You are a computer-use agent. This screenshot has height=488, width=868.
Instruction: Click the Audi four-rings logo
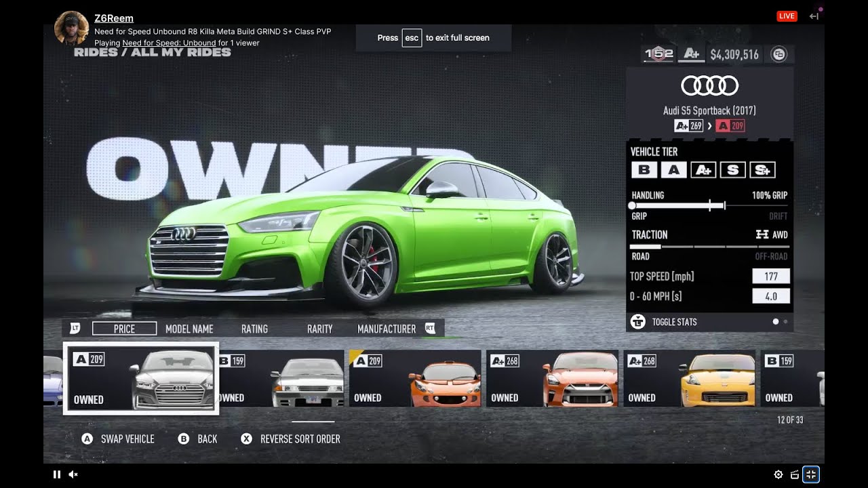pos(709,85)
